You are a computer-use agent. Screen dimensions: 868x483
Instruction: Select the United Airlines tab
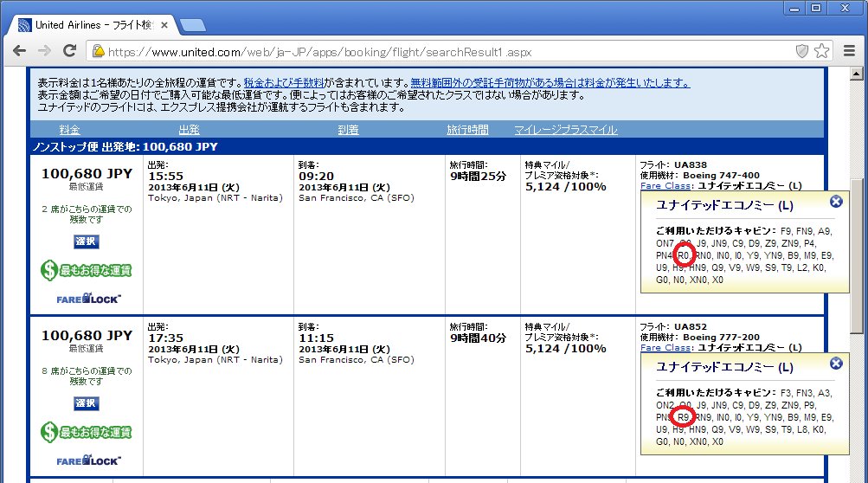(93, 25)
